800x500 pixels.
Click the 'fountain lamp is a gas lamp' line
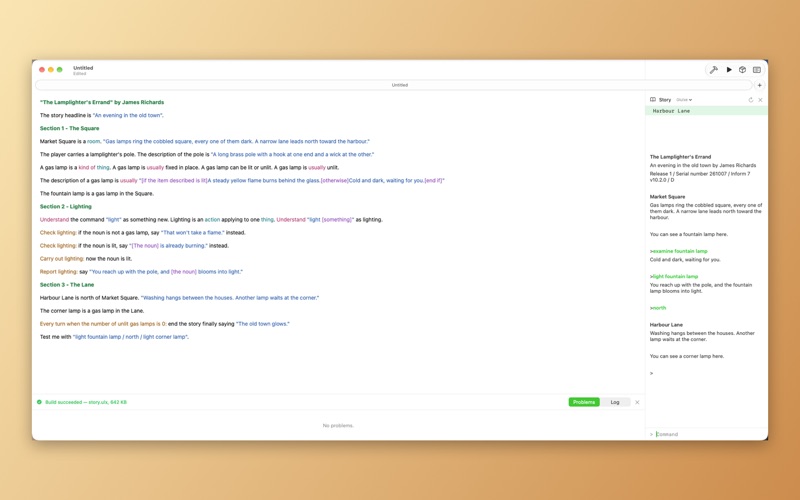pyautogui.click(x=97, y=193)
